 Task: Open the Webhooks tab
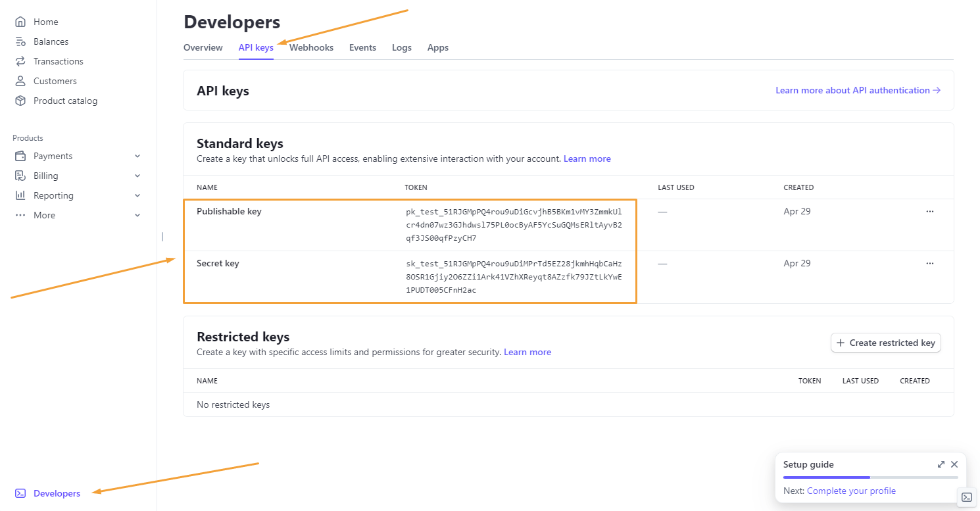[311, 47]
